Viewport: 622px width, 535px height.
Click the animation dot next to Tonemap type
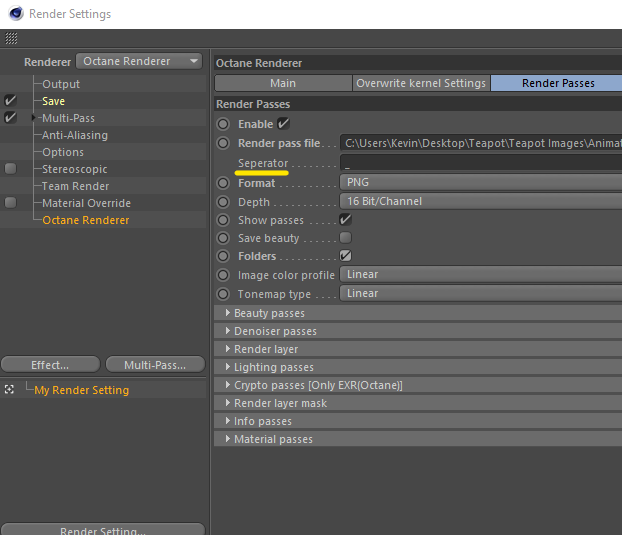223,294
